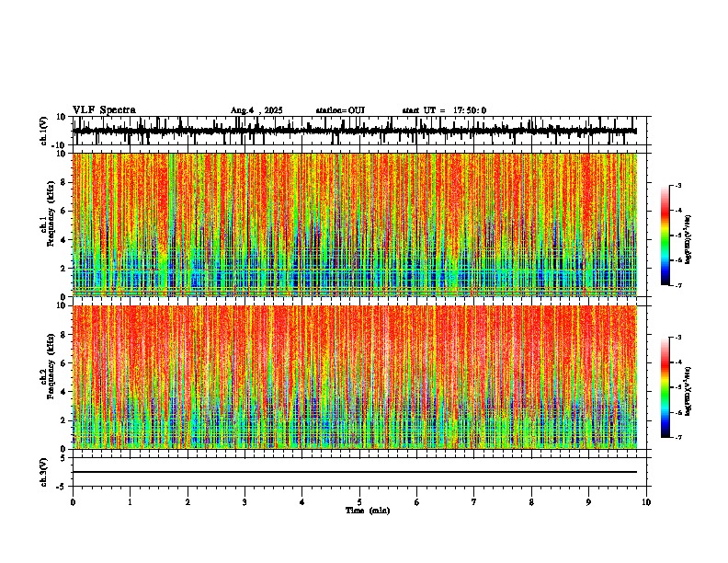Click the '3' minute tick label

pyautogui.click(x=245, y=502)
